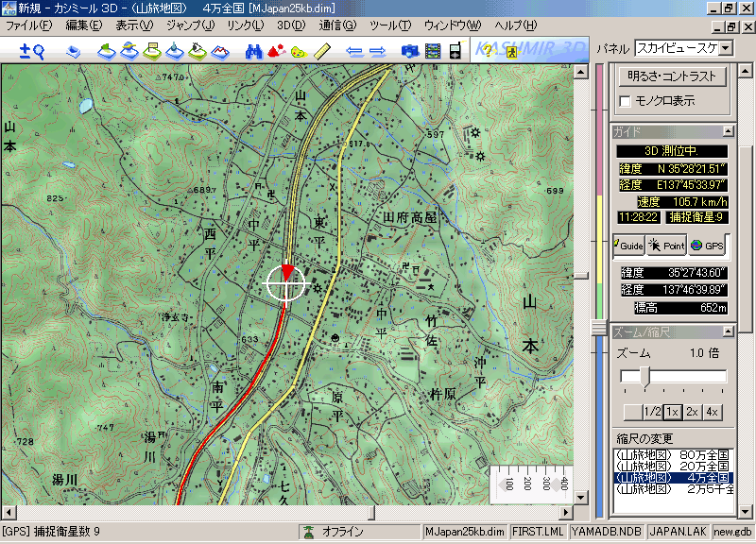This screenshot has height=544, width=756.
Task: Click the 明るさ・コントラスト button
Action: click(x=672, y=76)
